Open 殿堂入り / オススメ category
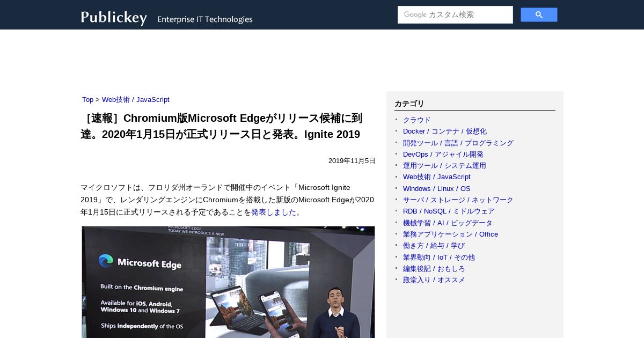 (x=434, y=280)
